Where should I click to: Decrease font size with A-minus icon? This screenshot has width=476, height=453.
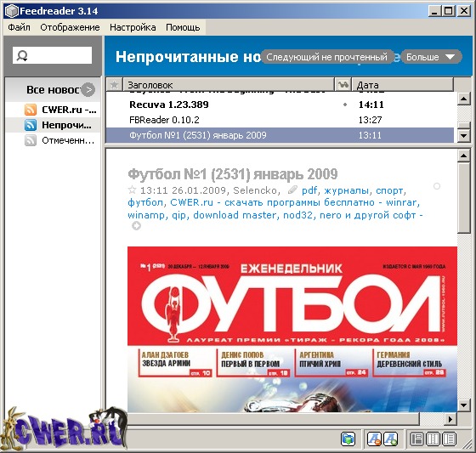coord(374,439)
